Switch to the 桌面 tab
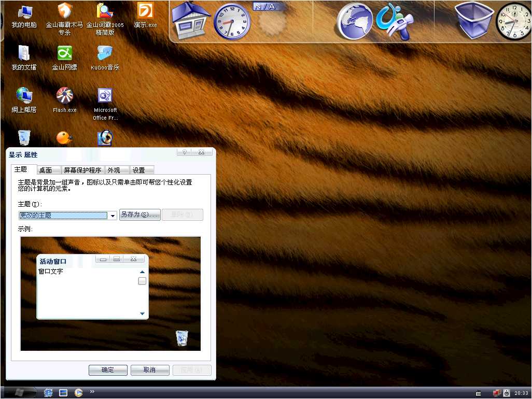The height and width of the screenshot is (399, 532). coord(46,170)
